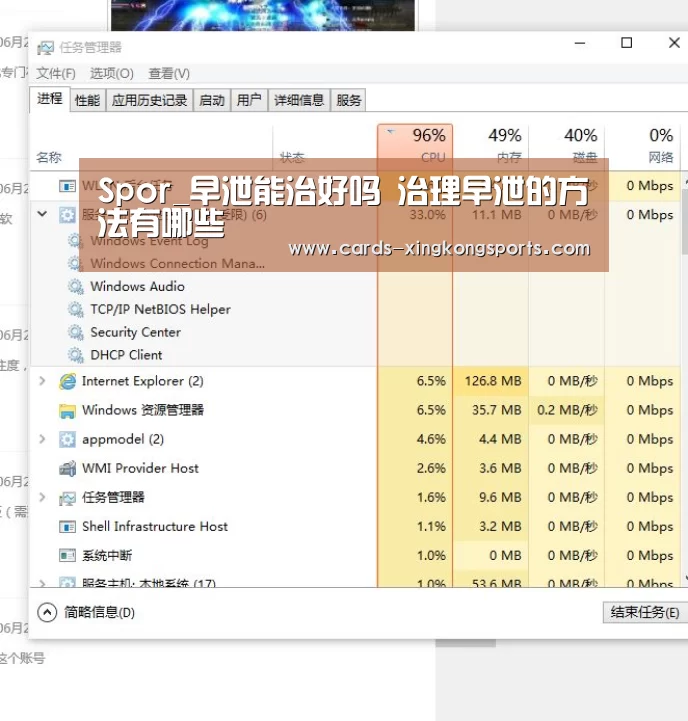Image resolution: width=688 pixels, height=721 pixels.
Task: Select the DHCP Client service
Action: (x=126, y=355)
